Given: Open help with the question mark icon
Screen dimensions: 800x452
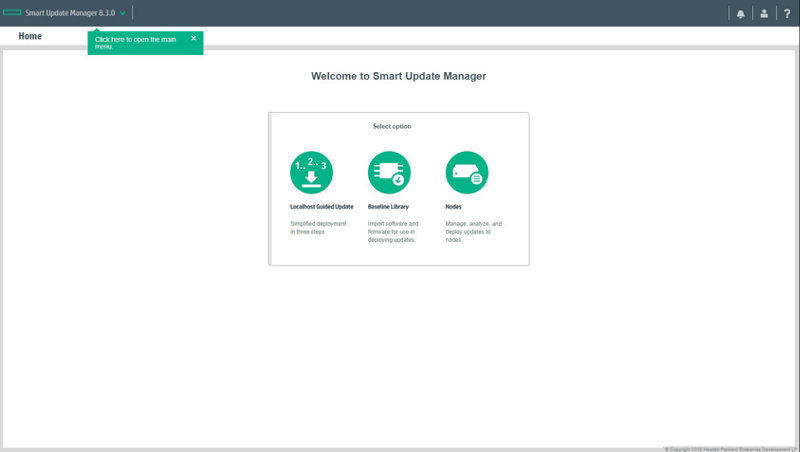Looking at the screenshot, I should click(x=787, y=14).
